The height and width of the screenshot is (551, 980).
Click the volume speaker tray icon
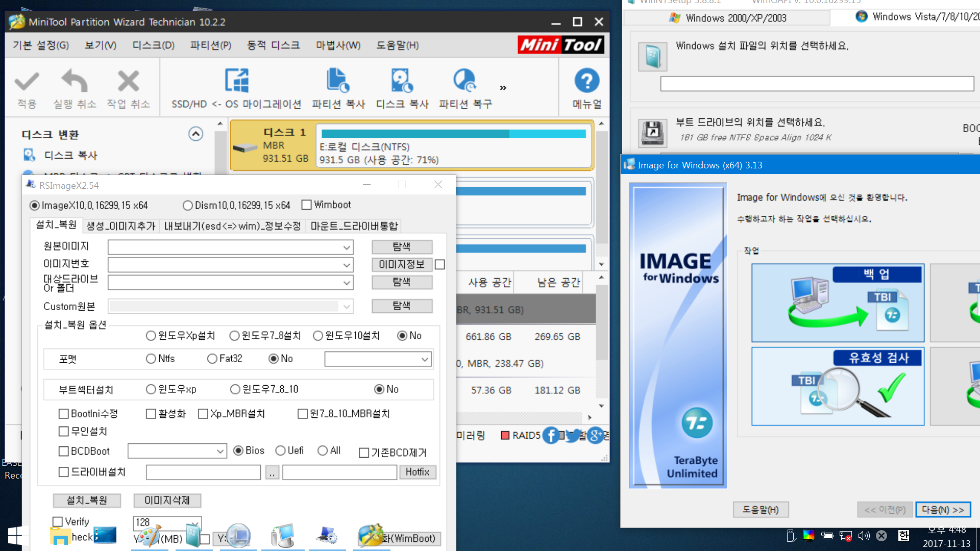click(864, 536)
